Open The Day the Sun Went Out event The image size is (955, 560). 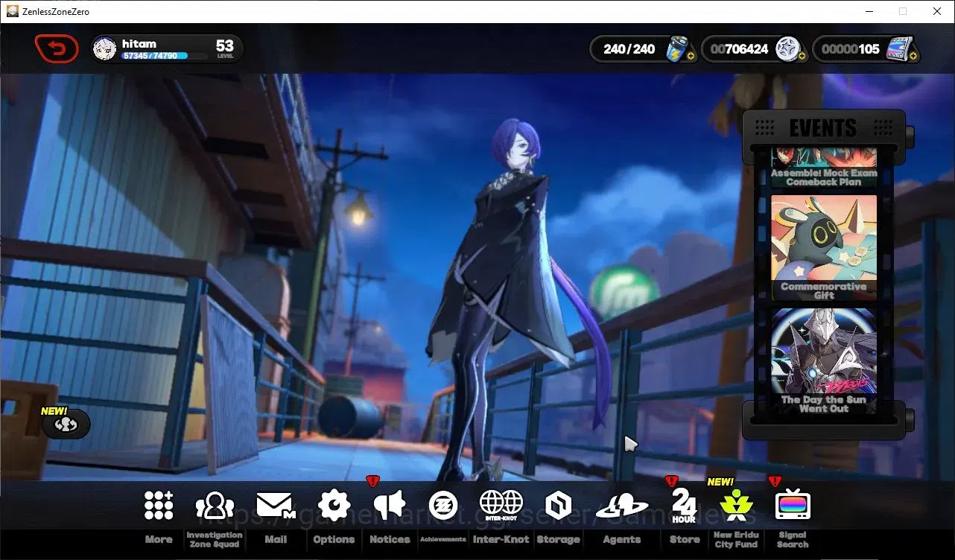click(823, 361)
